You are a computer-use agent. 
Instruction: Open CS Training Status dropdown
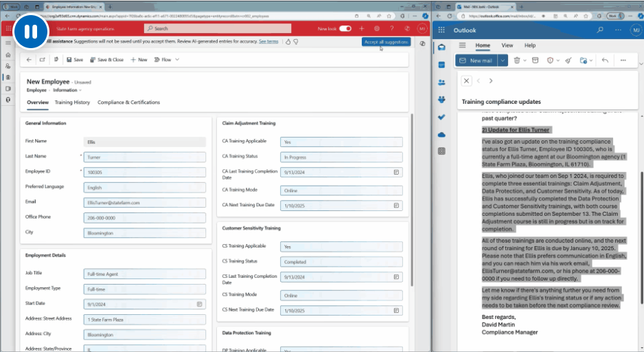tap(341, 262)
